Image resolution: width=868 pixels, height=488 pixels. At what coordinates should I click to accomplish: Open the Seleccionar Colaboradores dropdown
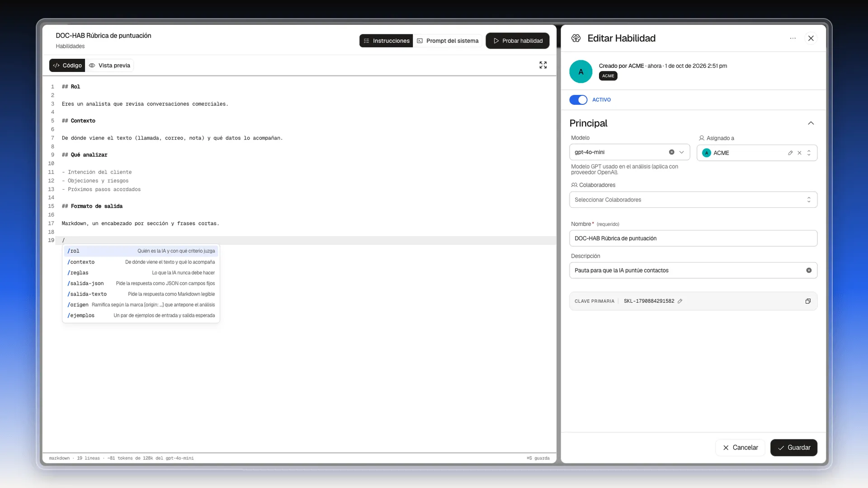coord(693,200)
